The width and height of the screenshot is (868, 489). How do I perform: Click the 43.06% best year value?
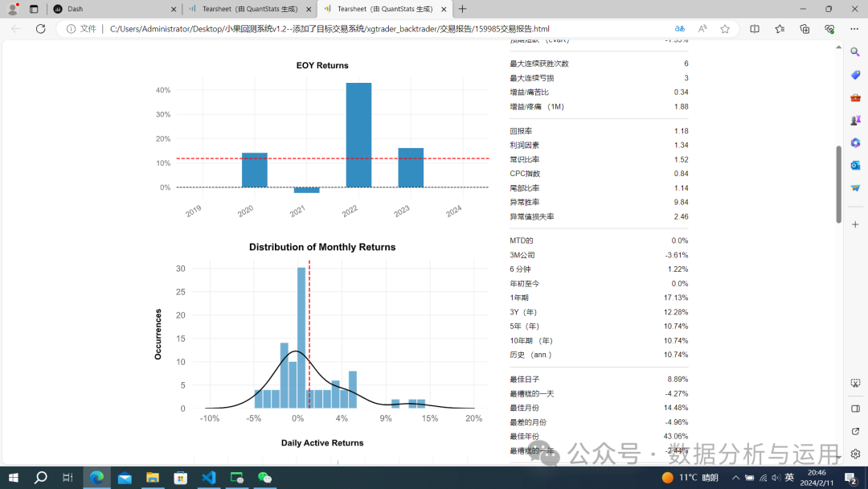click(676, 437)
